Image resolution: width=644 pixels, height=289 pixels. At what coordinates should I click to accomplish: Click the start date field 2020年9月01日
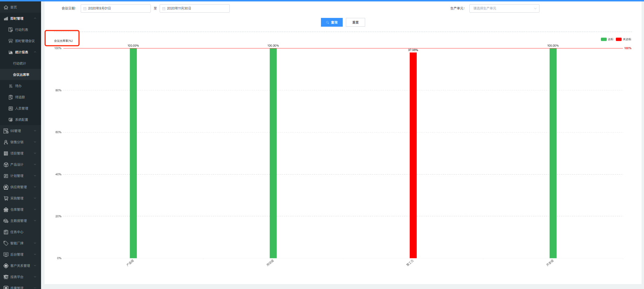(x=116, y=8)
